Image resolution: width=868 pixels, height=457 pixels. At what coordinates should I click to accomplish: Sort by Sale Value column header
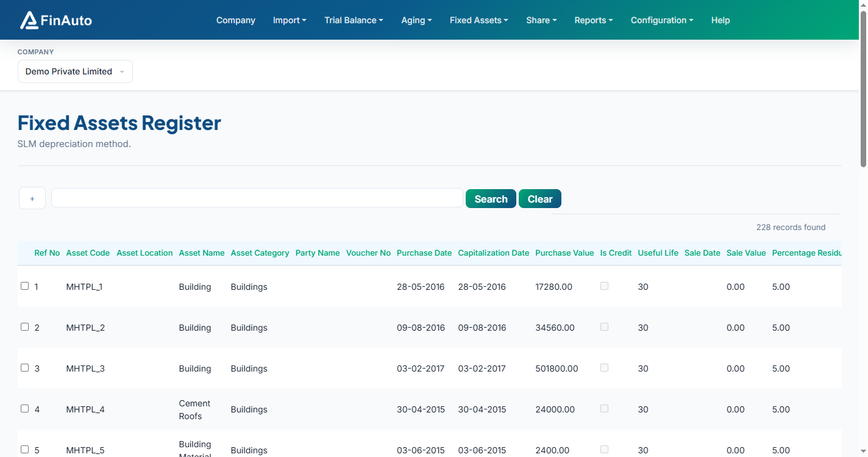[x=746, y=253]
